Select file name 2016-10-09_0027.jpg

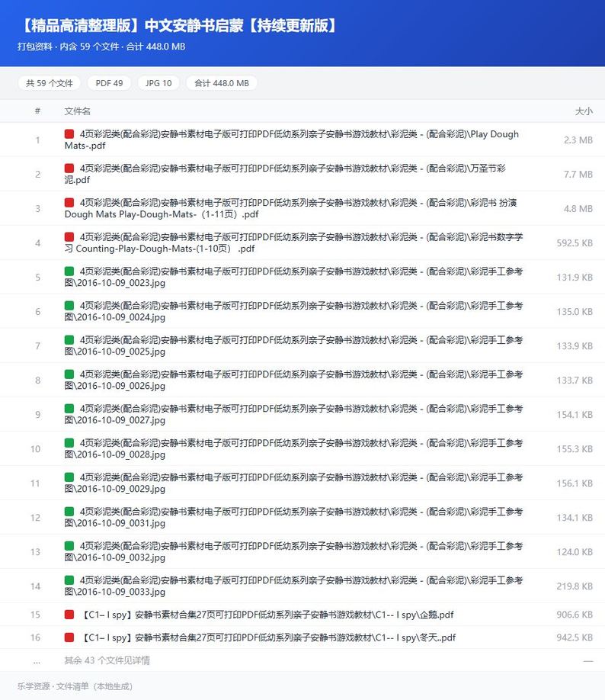tap(293, 415)
